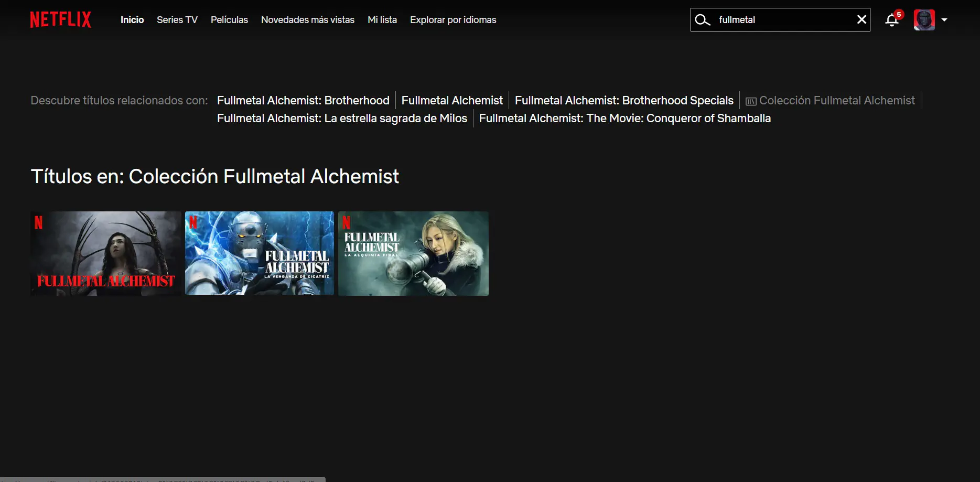Open Películas section
Screen dimensions: 980x482
coord(229,20)
